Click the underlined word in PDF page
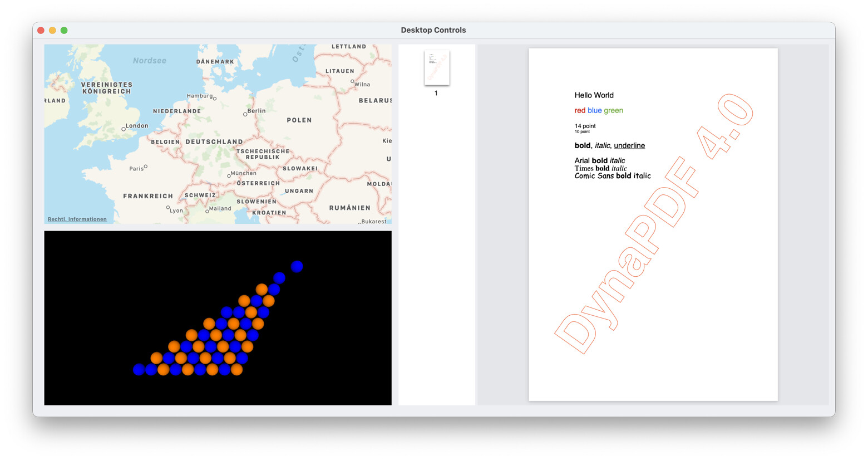The height and width of the screenshot is (460, 868). click(629, 145)
